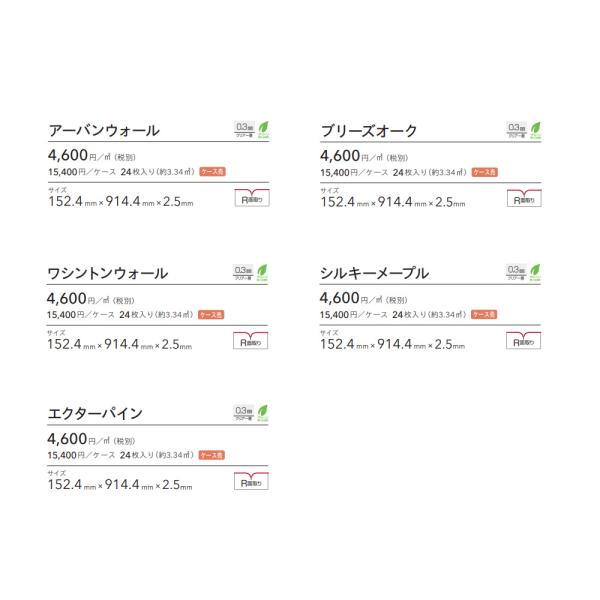
Task: Click the 0.3mm clear layer icon for ブリーズオーク
Action: (x=517, y=130)
